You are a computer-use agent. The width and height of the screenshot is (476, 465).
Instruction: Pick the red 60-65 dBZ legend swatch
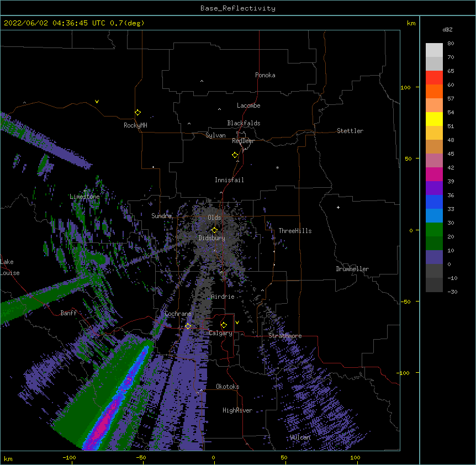coord(434,78)
